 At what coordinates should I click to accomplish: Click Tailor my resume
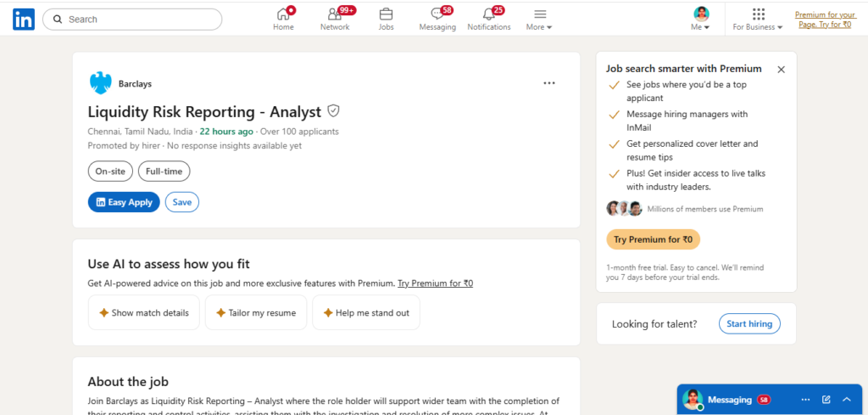click(x=256, y=312)
